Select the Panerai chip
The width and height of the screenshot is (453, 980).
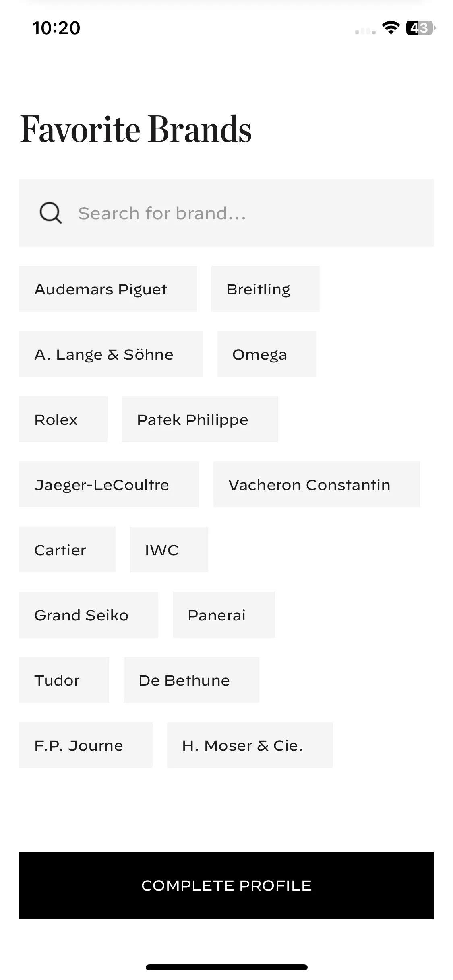[224, 615]
